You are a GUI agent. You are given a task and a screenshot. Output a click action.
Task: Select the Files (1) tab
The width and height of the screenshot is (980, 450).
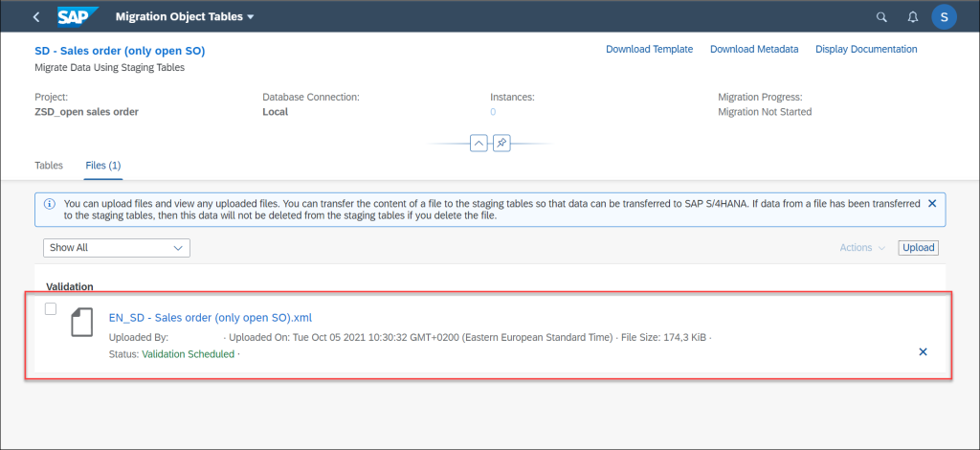[x=103, y=166]
